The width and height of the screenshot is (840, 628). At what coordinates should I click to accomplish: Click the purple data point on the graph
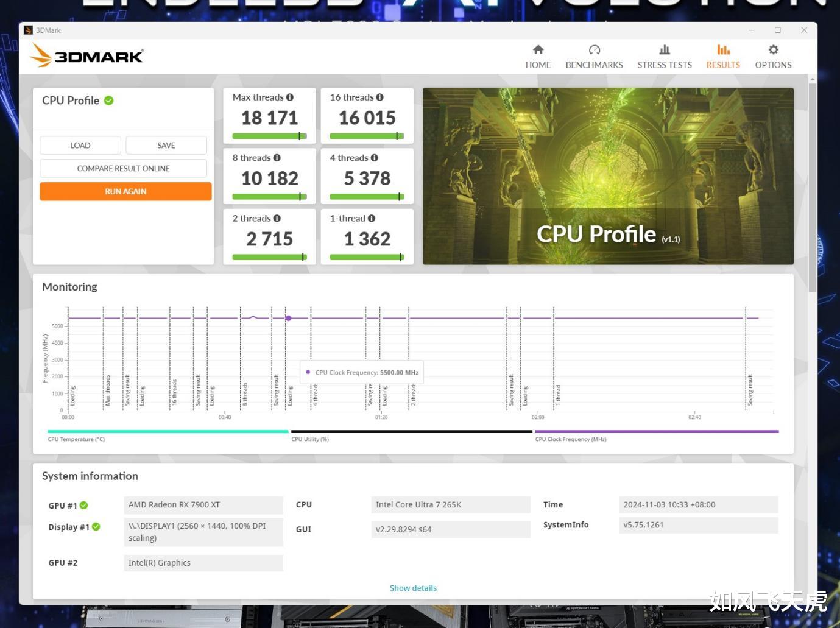click(289, 318)
